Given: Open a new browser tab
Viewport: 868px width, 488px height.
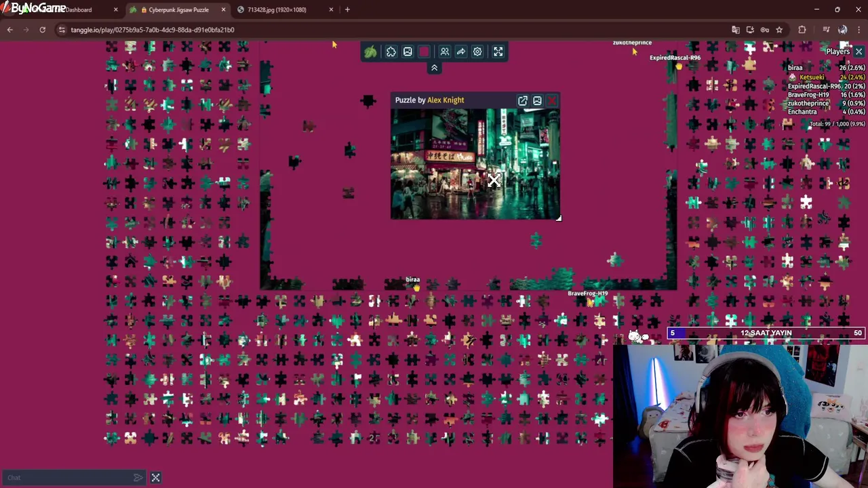Looking at the screenshot, I should point(347,9).
